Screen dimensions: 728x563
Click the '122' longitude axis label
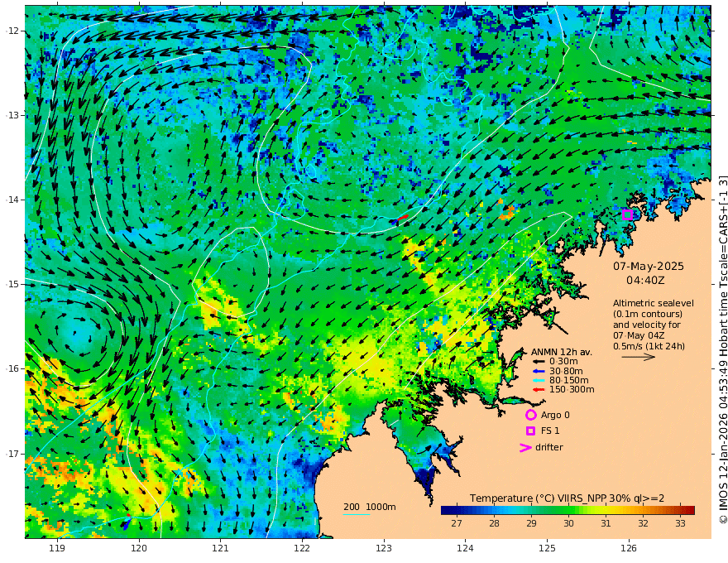(x=302, y=548)
